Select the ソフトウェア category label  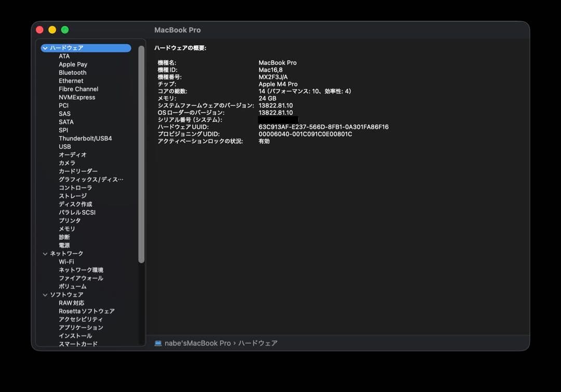coord(66,295)
